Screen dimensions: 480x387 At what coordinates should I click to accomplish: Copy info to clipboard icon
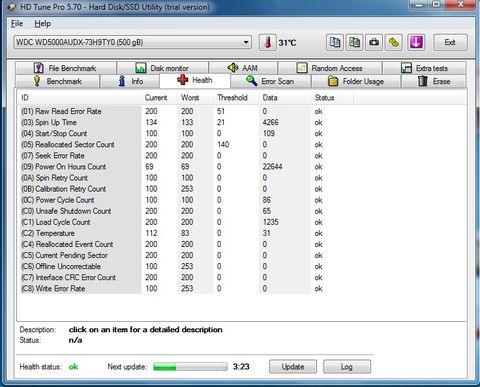pos(335,42)
